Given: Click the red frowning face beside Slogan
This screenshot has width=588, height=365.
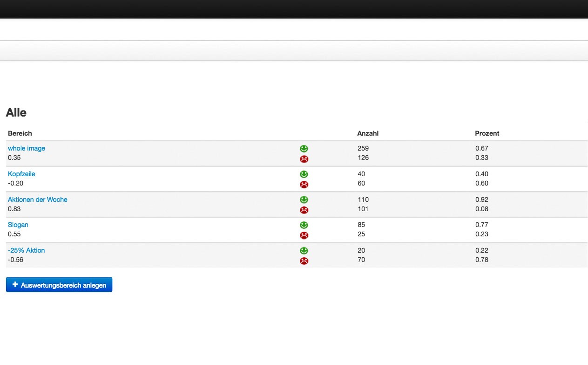Looking at the screenshot, I should coord(304,235).
